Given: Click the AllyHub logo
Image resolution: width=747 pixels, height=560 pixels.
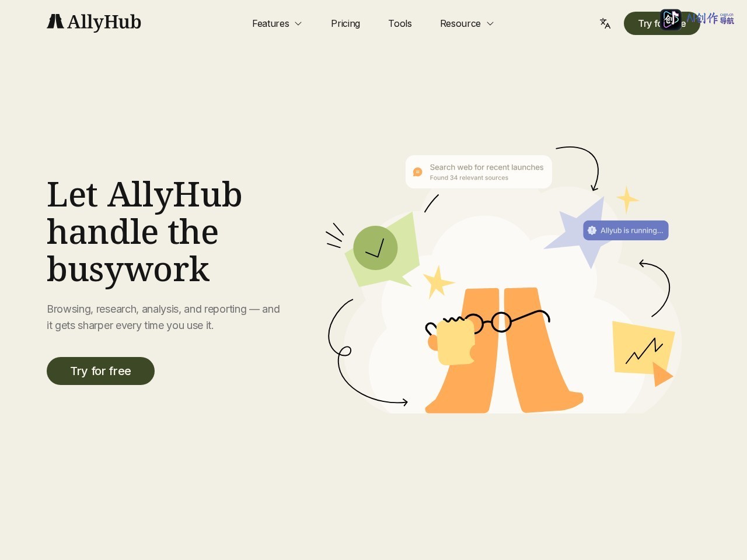Looking at the screenshot, I should coord(94,22).
